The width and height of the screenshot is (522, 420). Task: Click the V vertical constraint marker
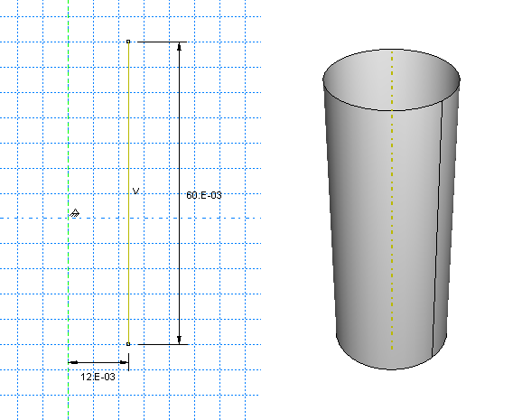(x=135, y=191)
